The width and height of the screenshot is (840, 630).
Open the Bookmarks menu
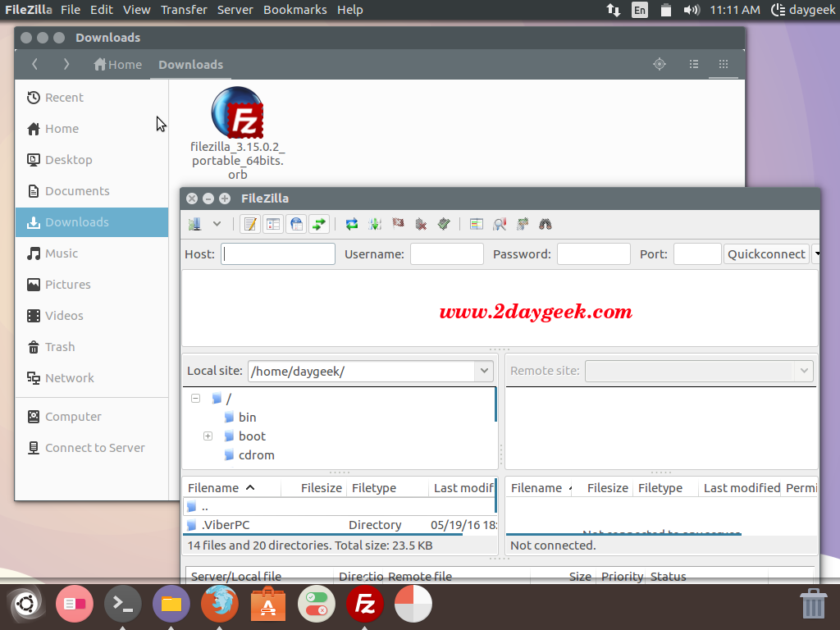click(x=295, y=10)
